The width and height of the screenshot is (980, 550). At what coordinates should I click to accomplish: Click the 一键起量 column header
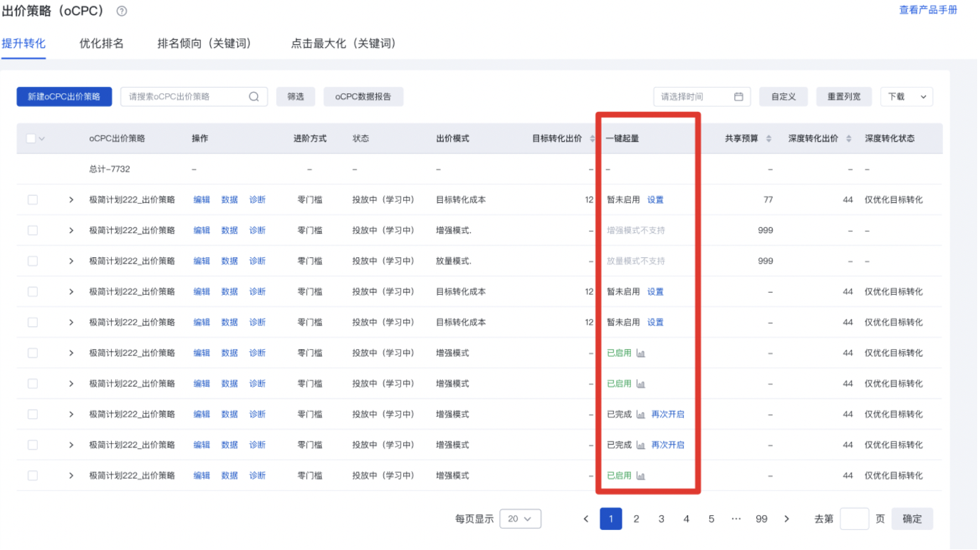pyautogui.click(x=622, y=139)
